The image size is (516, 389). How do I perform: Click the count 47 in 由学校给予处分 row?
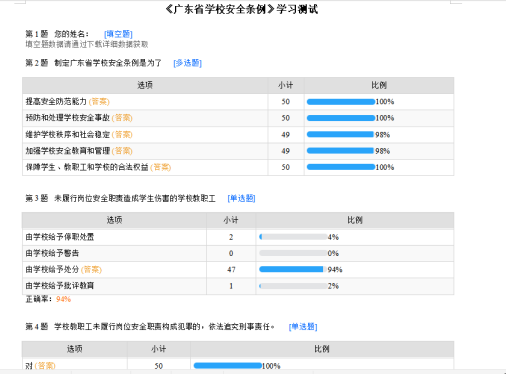(231, 269)
